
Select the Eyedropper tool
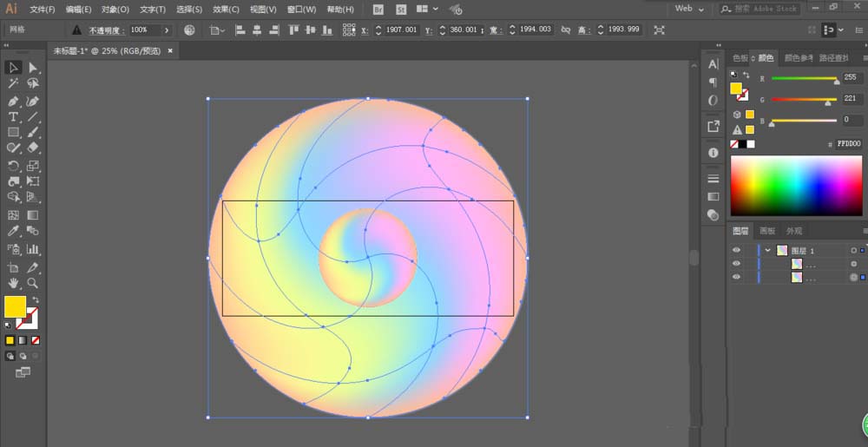point(13,231)
